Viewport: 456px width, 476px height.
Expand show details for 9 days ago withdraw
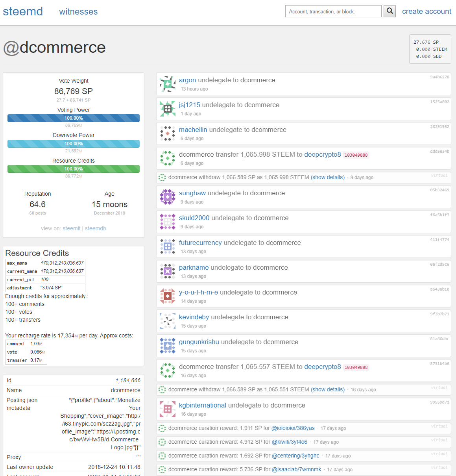[328, 178]
